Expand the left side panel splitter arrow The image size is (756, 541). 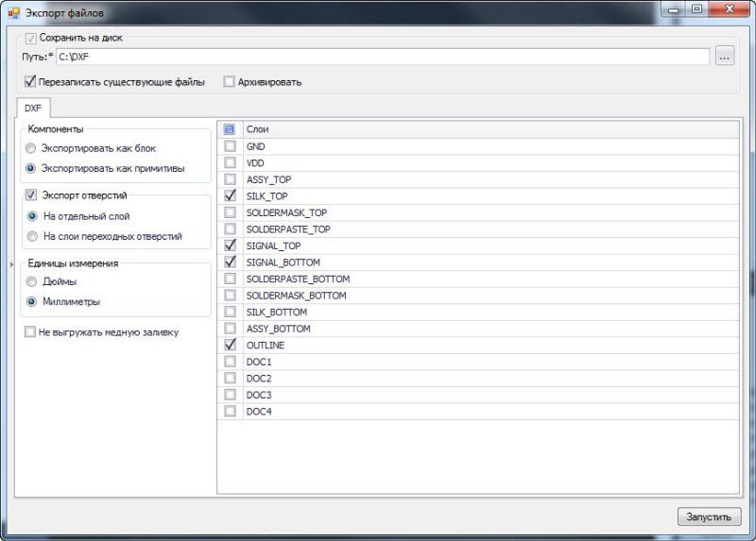point(11,263)
